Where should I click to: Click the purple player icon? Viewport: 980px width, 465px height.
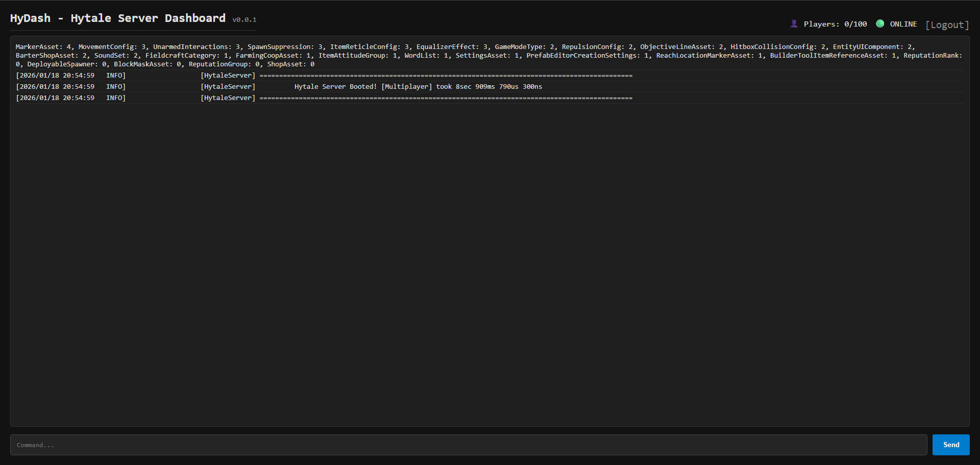pyautogui.click(x=794, y=23)
